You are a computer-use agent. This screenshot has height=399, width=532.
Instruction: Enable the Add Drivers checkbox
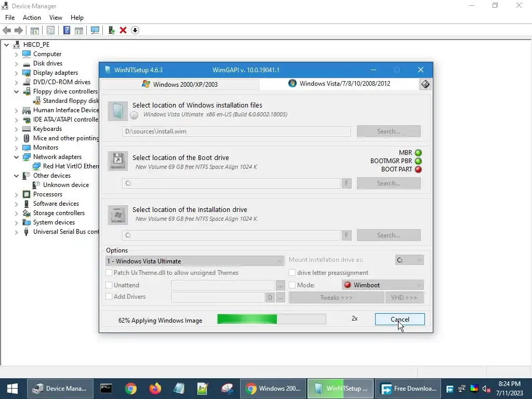109,297
